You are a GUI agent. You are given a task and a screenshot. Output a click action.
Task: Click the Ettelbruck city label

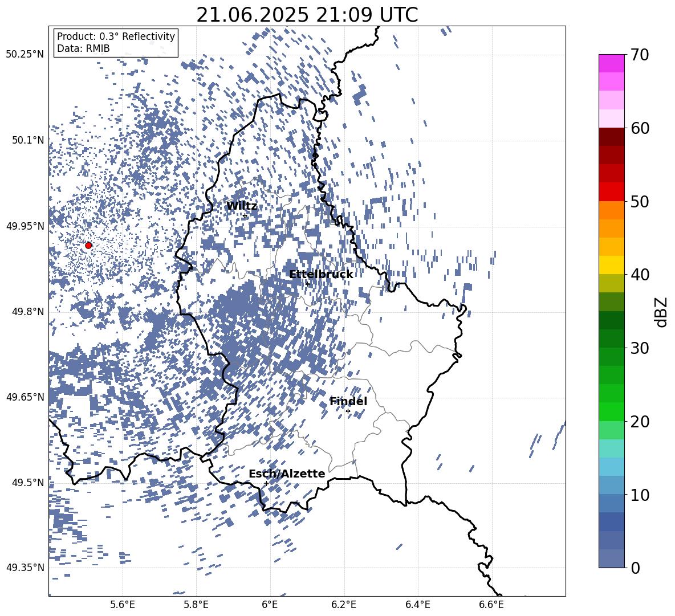[321, 275]
